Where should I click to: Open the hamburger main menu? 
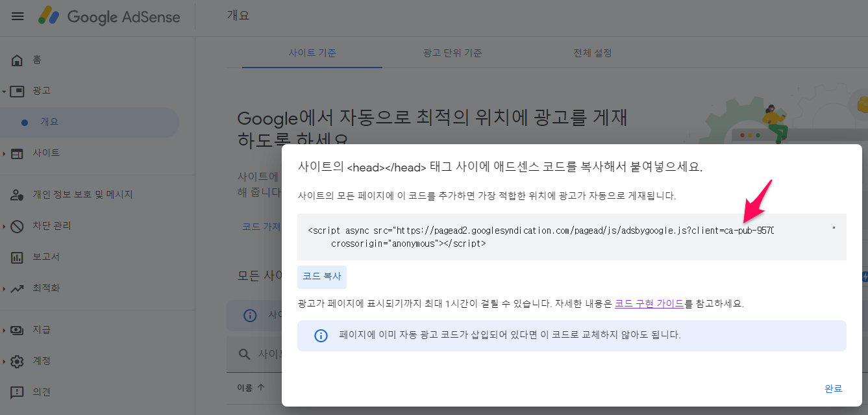tap(18, 16)
